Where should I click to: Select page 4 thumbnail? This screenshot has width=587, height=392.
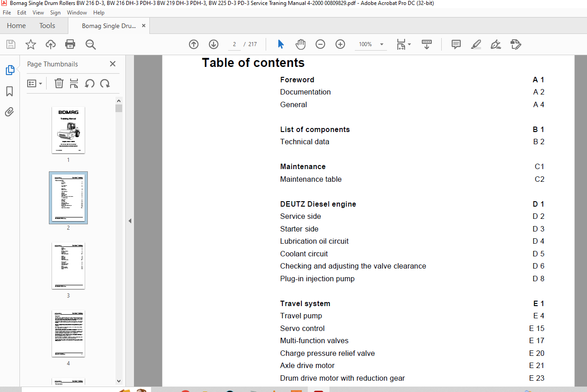click(x=68, y=334)
